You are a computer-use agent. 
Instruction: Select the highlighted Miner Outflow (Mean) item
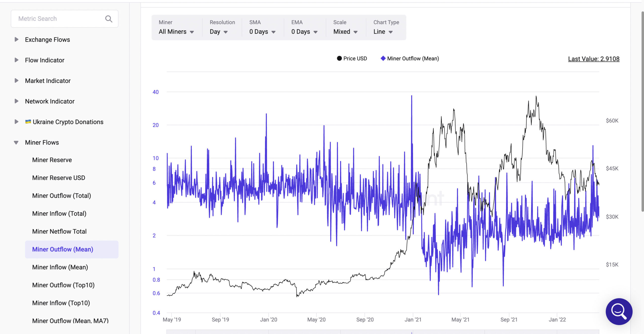pyautogui.click(x=72, y=249)
